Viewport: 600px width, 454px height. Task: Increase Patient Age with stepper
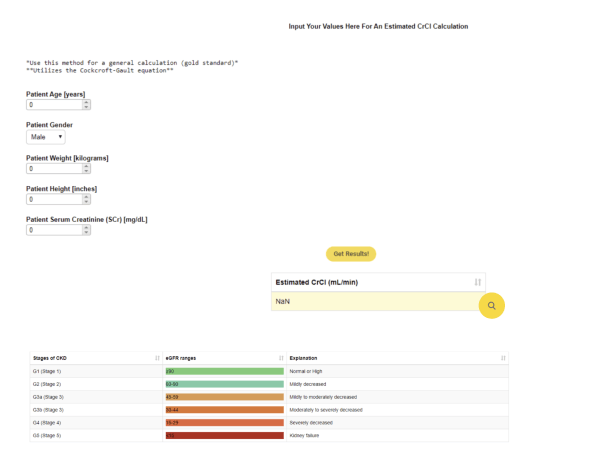(x=86, y=102)
